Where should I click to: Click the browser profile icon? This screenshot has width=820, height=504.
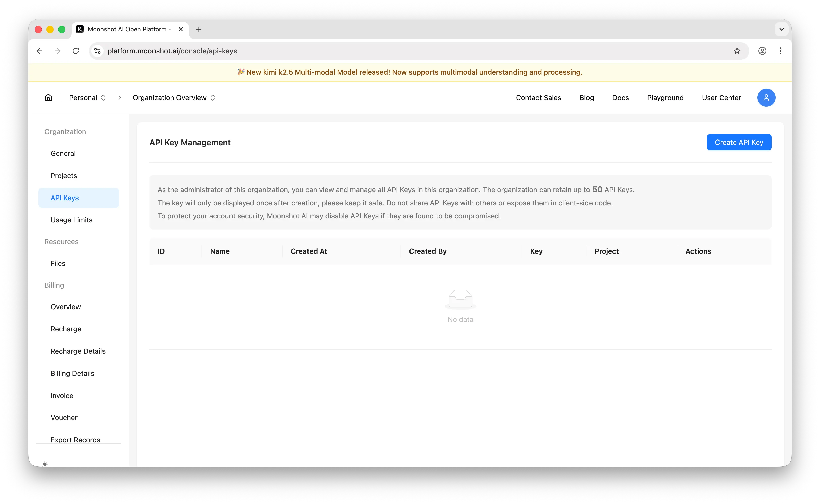[x=763, y=51]
